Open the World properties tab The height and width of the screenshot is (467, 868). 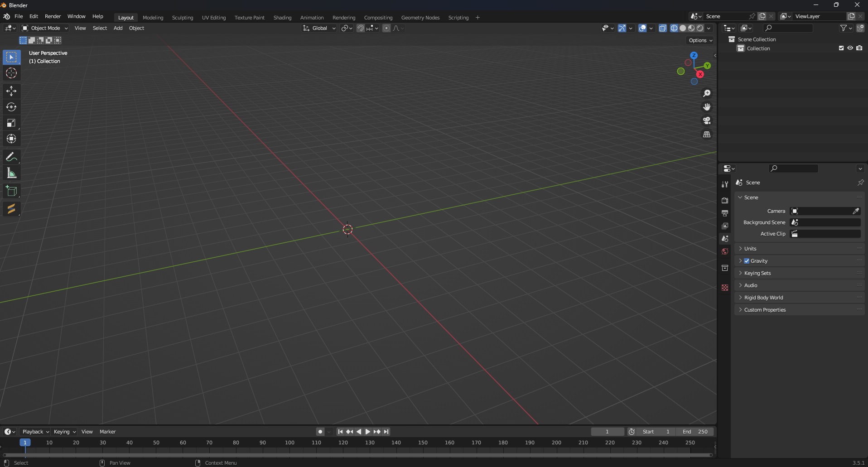(x=725, y=251)
